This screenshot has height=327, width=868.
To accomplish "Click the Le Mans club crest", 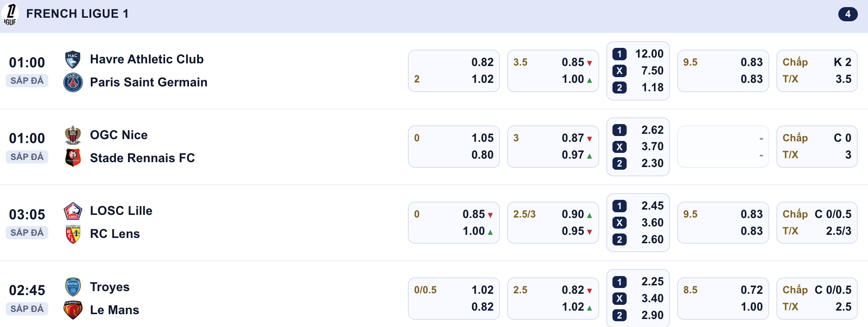I will click(x=73, y=310).
